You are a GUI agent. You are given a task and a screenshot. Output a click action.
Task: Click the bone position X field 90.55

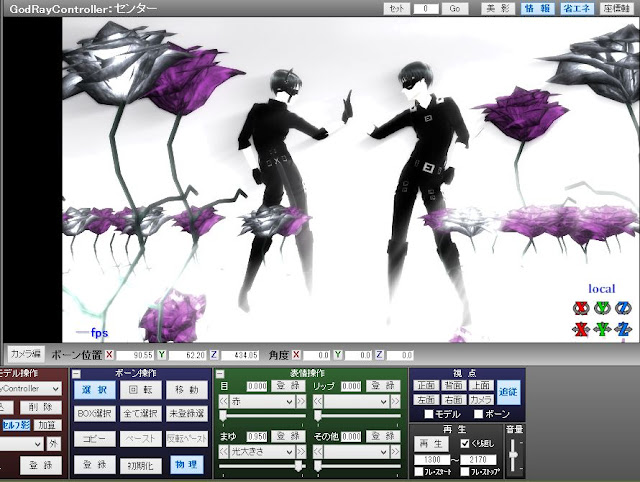click(135, 355)
